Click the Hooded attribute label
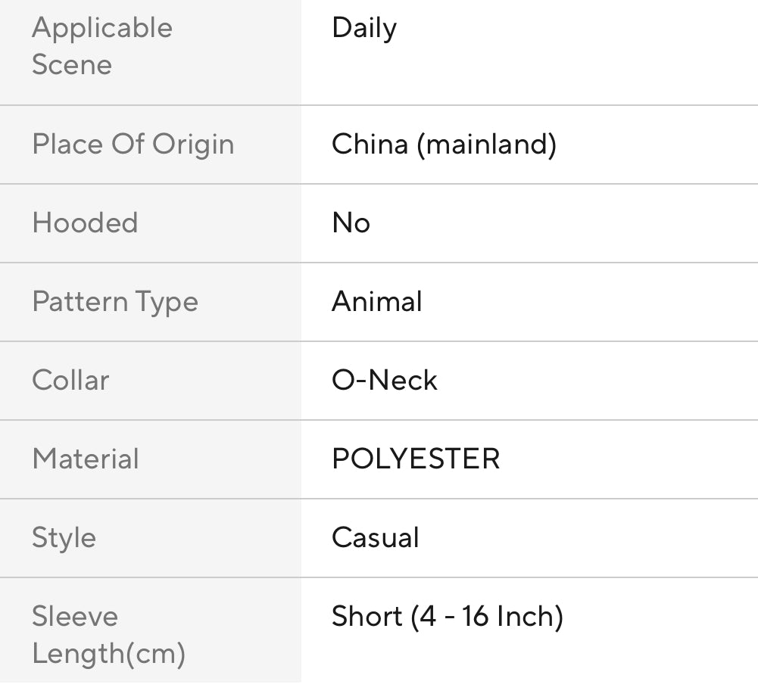Image resolution: width=758 pixels, height=700 pixels. tap(85, 222)
